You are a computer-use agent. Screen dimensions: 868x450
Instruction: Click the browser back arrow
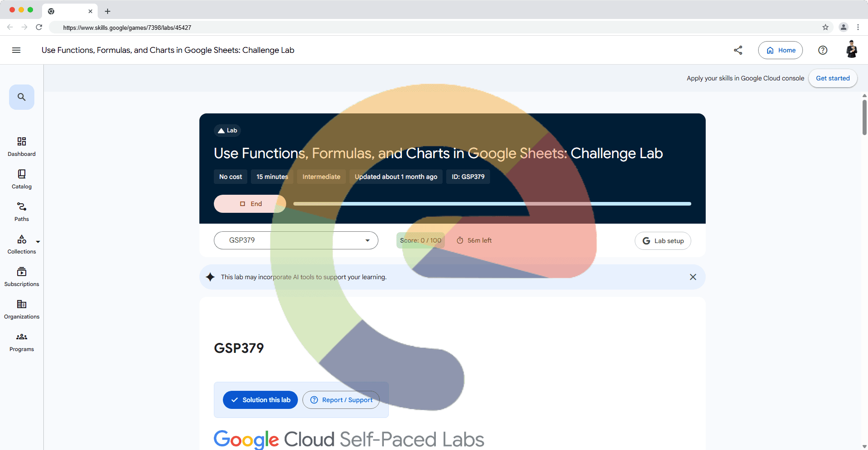(10, 27)
